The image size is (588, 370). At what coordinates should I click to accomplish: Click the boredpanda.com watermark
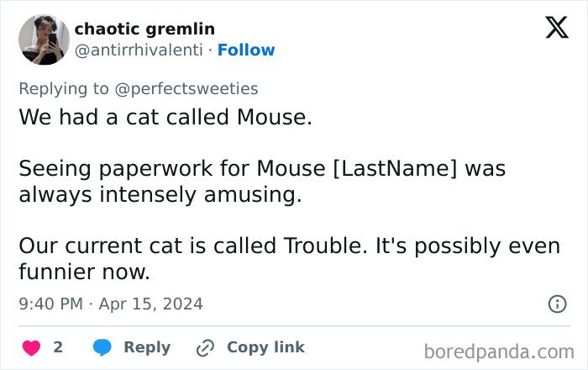coord(499,350)
